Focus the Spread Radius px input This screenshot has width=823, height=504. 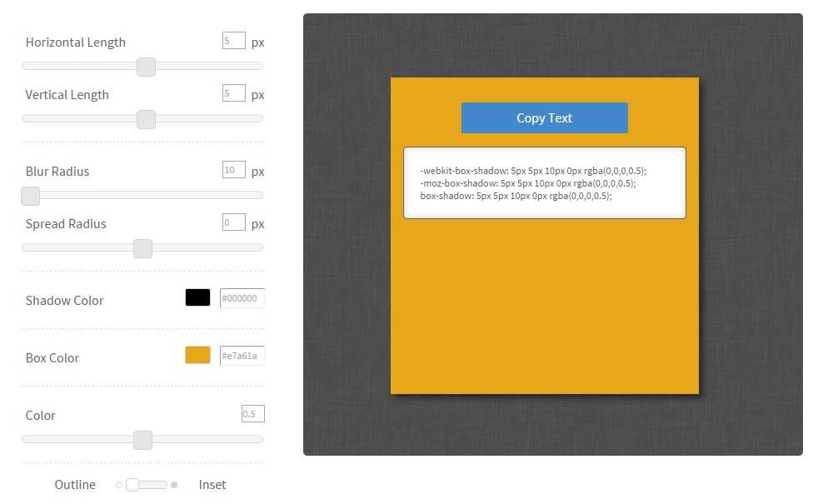[233, 222]
